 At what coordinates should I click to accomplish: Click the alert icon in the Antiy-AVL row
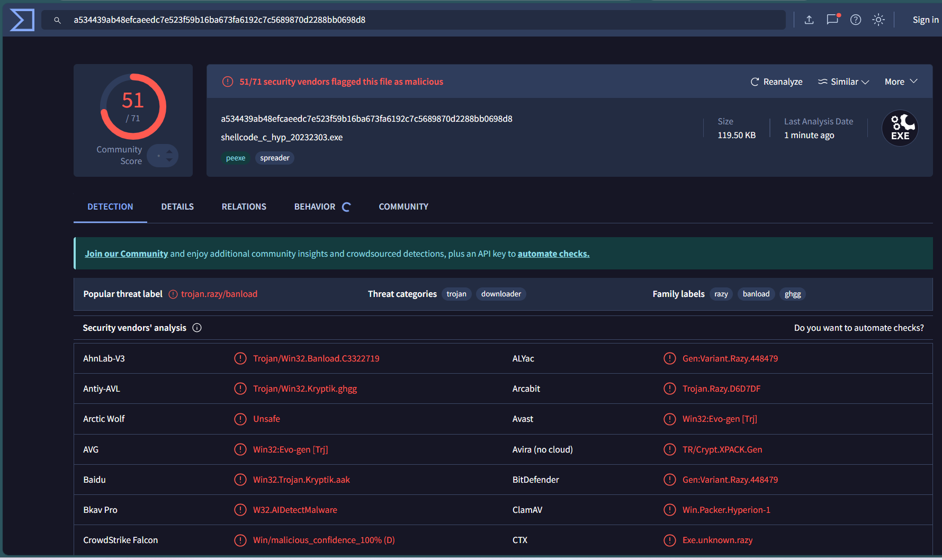(240, 389)
